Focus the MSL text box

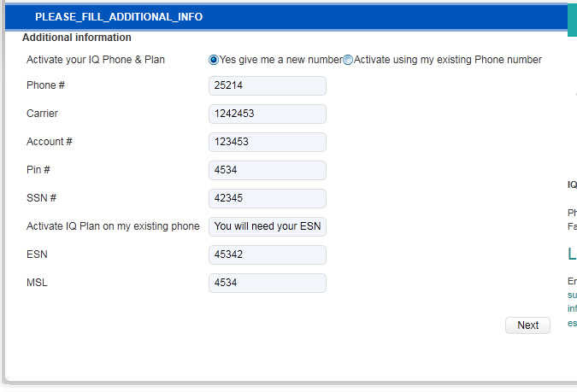pos(267,283)
